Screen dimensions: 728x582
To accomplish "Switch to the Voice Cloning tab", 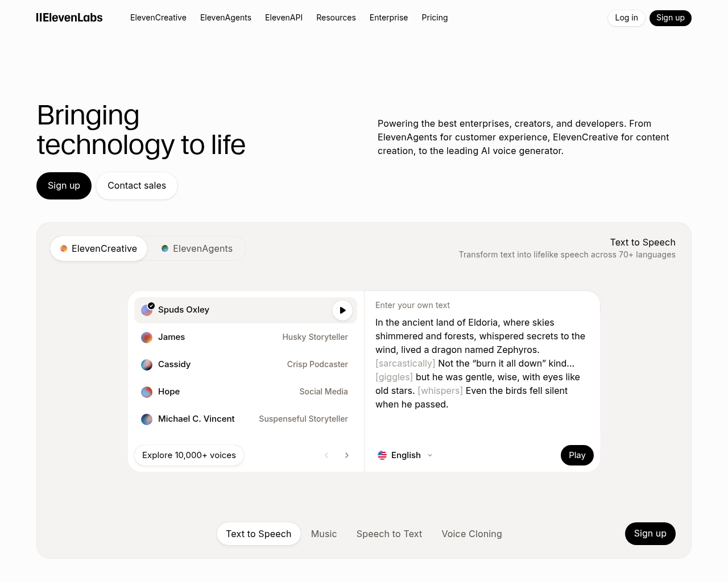I will (471, 534).
